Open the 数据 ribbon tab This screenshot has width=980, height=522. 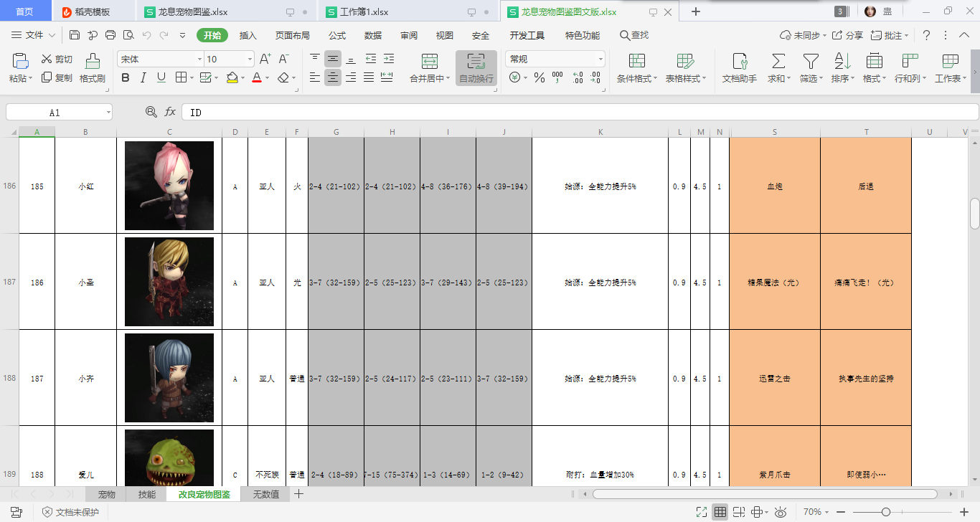pos(373,35)
